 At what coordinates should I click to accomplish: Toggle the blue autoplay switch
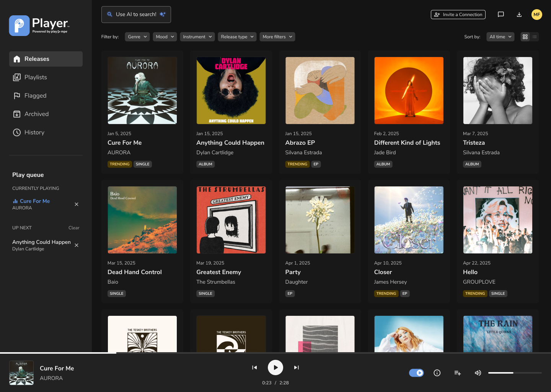416,373
